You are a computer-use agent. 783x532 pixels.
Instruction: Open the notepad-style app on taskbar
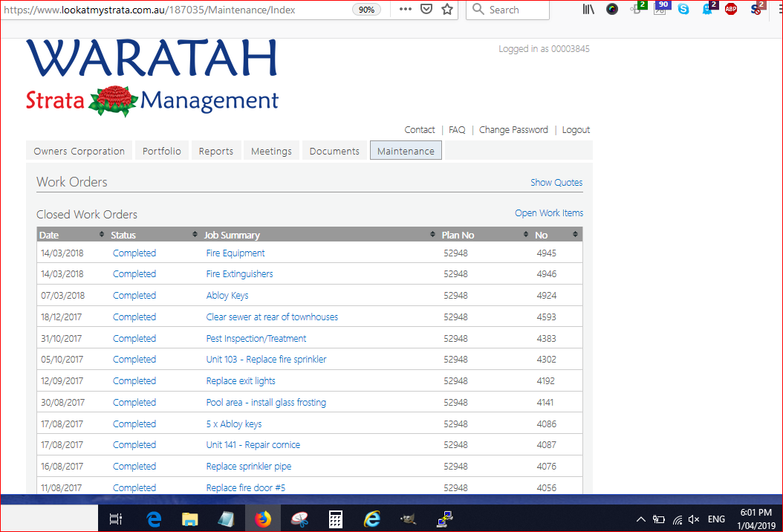point(227,519)
